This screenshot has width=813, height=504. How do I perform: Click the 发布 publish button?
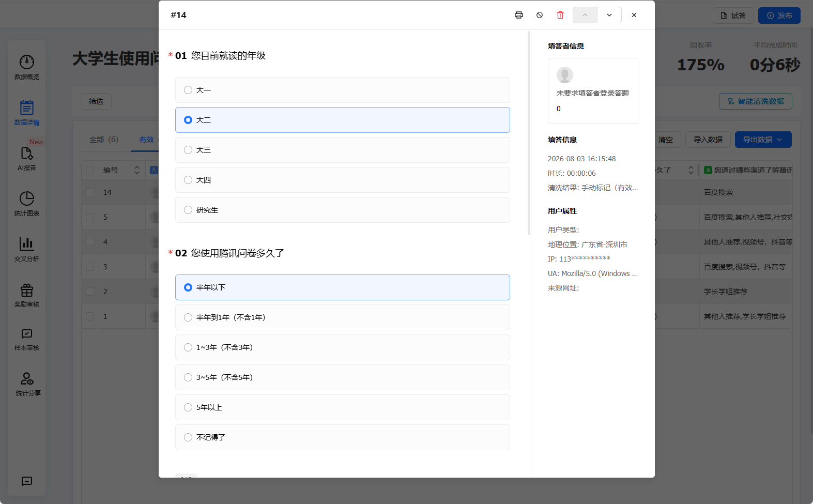[779, 16]
